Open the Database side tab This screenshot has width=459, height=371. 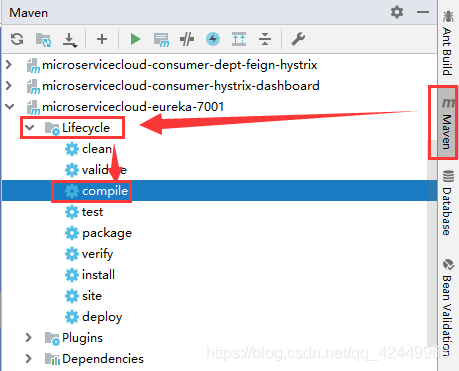448,203
